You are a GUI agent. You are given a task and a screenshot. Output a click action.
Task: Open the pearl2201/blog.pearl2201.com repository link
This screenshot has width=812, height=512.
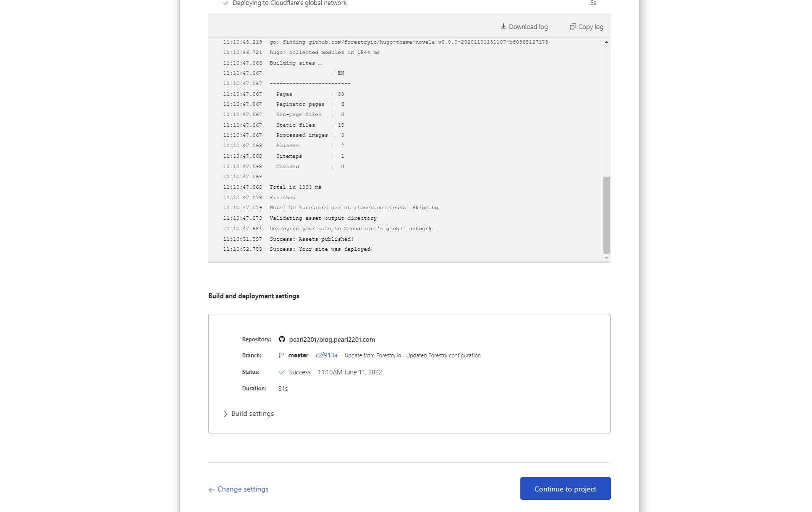point(332,339)
